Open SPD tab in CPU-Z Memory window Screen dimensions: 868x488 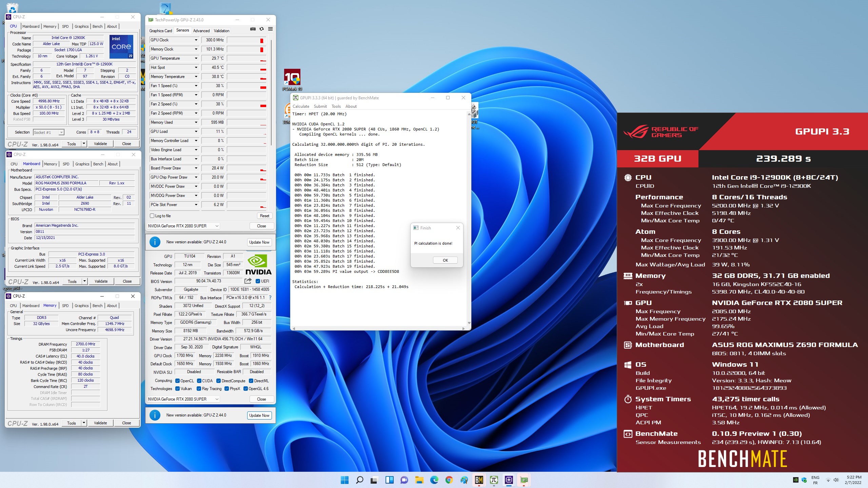pos(65,306)
